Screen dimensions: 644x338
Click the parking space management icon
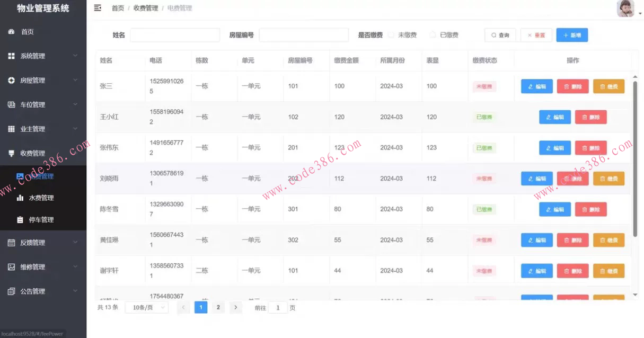[11, 105]
